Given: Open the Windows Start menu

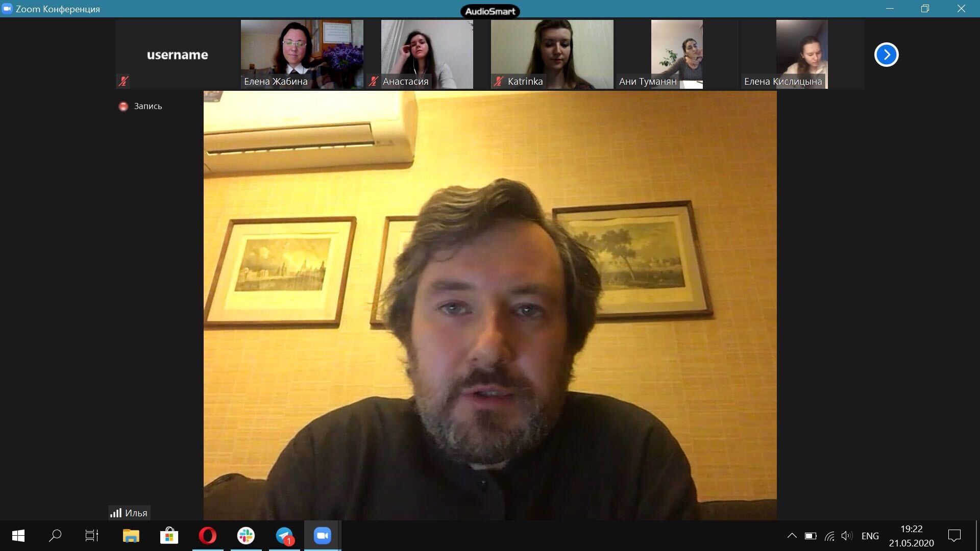Looking at the screenshot, I should point(18,536).
